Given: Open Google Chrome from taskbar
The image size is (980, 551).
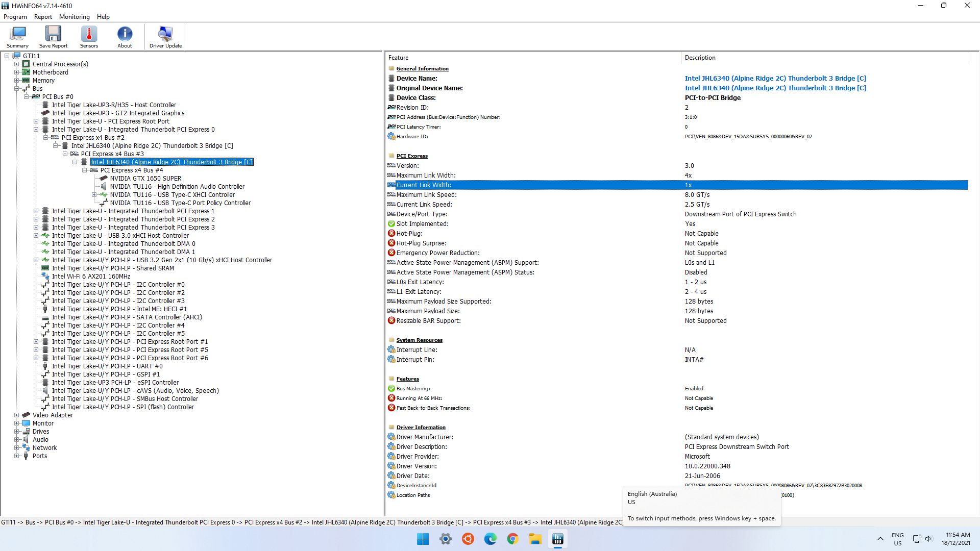Looking at the screenshot, I should click(512, 539).
